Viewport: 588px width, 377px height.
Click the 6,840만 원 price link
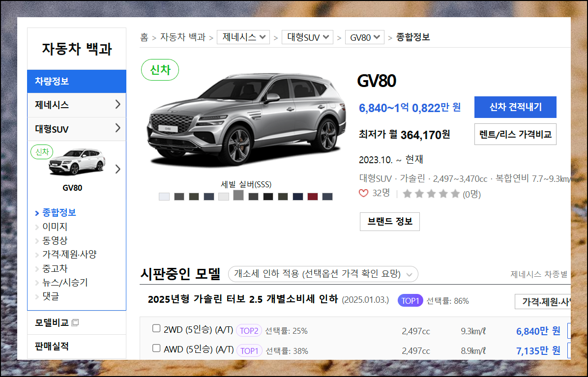pos(538,331)
